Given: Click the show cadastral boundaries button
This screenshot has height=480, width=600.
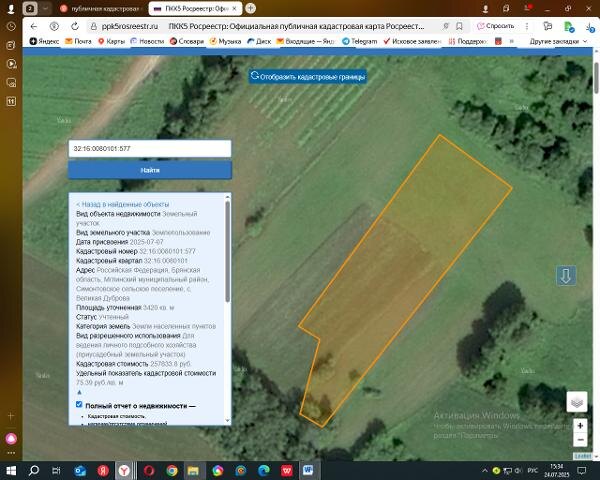Looking at the screenshot, I should coord(308,77).
